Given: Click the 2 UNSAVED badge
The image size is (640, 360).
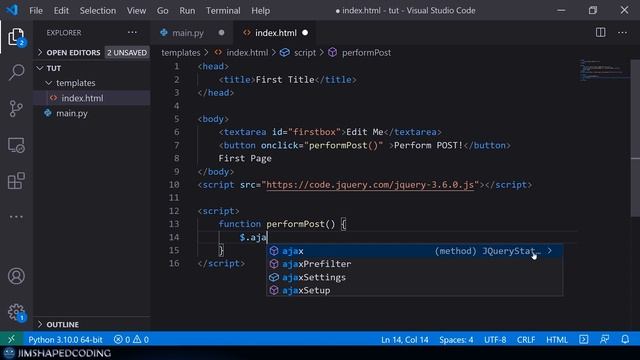Looking at the screenshot, I should click(127, 53).
